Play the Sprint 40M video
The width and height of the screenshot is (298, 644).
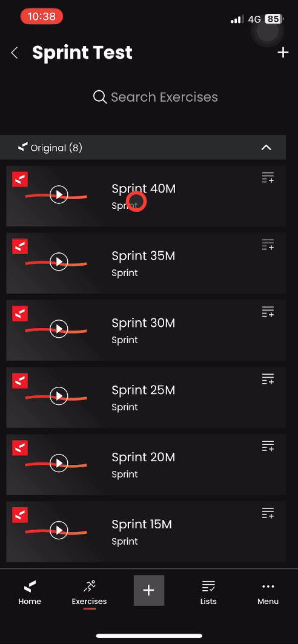point(59,194)
